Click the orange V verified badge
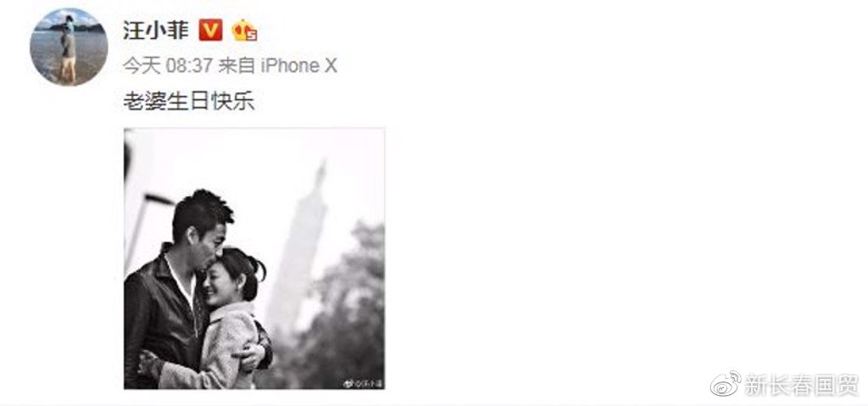868x406 pixels. coord(210,30)
